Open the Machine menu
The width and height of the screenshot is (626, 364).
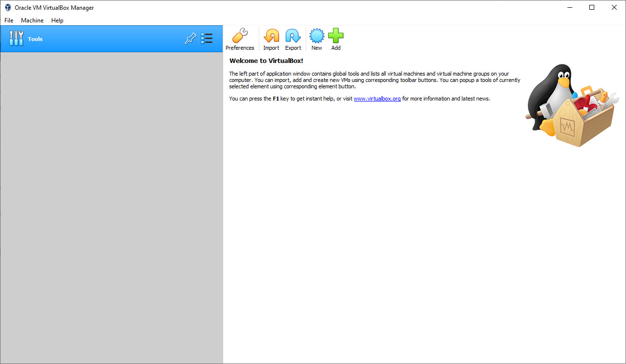tap(32, 20)
